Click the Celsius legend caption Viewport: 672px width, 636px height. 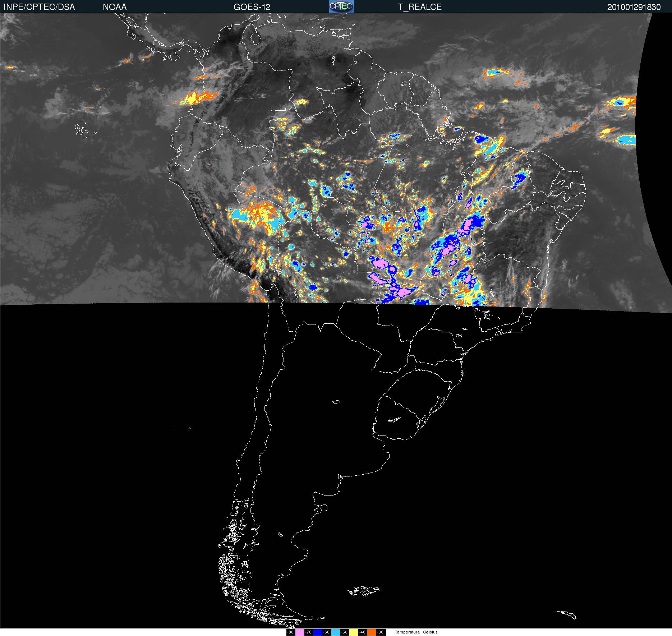coord(430,632)
